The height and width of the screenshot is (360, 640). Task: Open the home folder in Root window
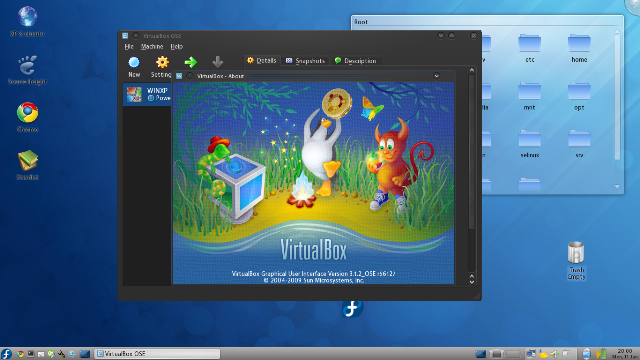579,49
